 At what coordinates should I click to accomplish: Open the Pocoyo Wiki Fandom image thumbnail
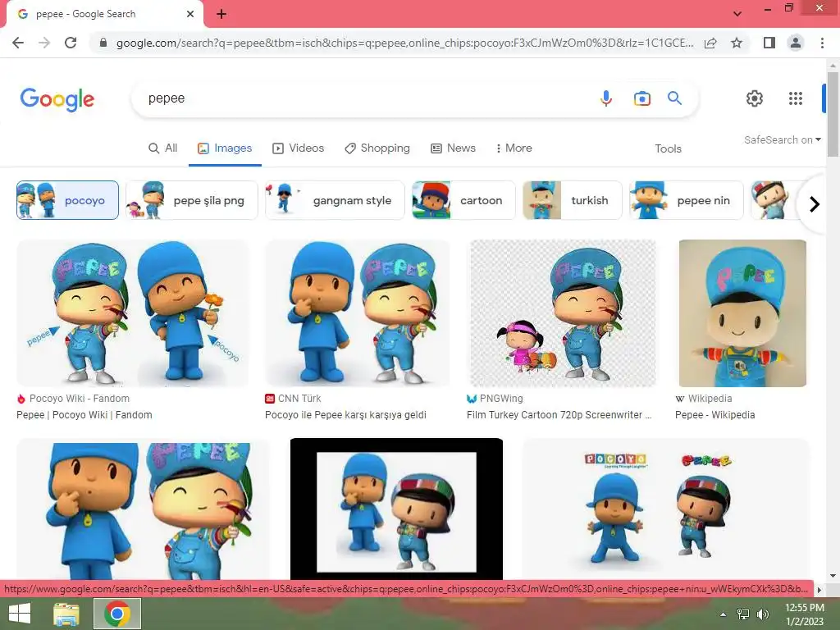click(x=133, y=313)
